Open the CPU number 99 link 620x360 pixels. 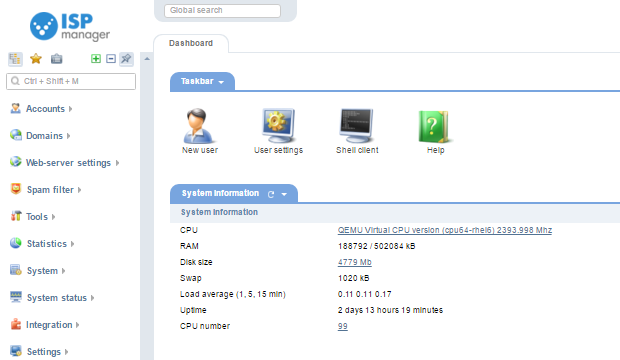tap(342, 326)
